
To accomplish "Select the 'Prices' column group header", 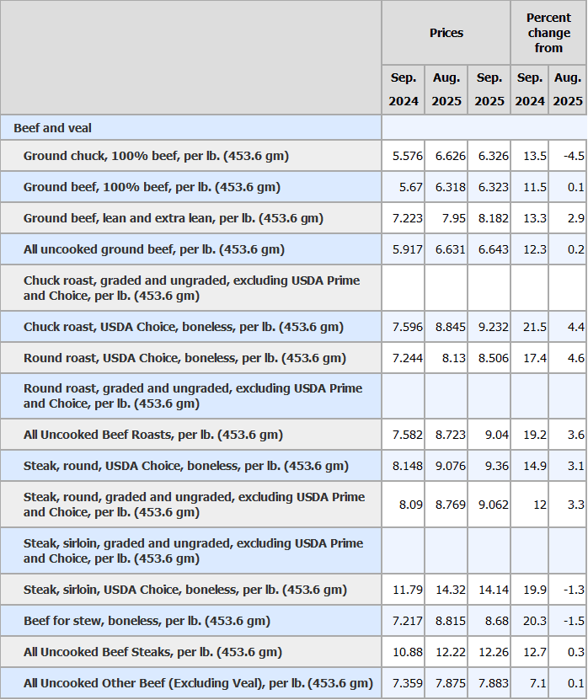I will (x=446, y=33).
